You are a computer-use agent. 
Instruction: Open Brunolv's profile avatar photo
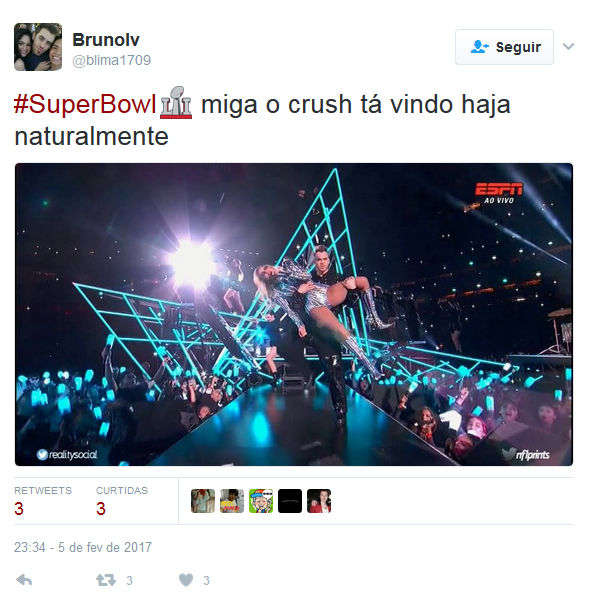click(38, 47)
